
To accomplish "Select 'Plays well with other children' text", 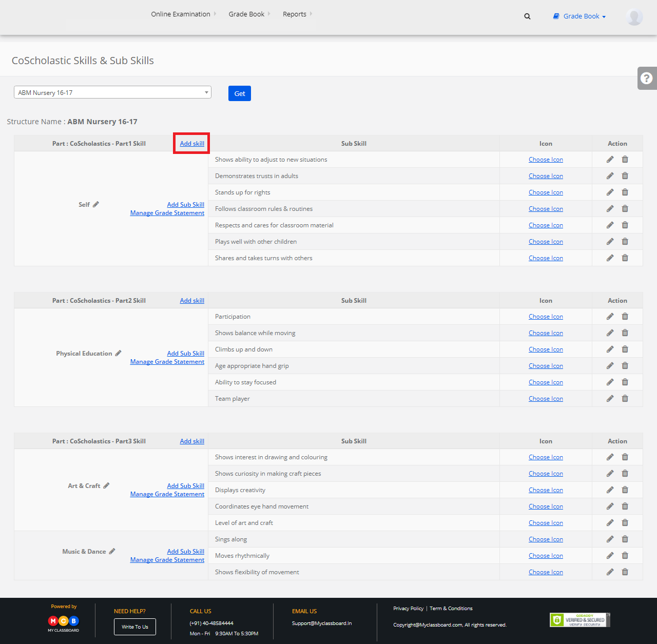I will click(x=256, y=242).
